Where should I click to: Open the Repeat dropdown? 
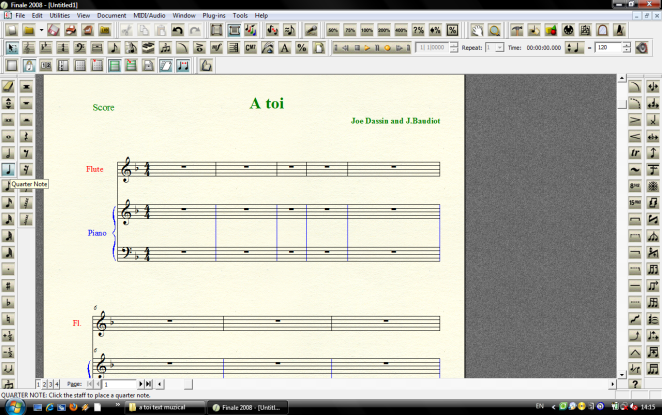[499, 48]
